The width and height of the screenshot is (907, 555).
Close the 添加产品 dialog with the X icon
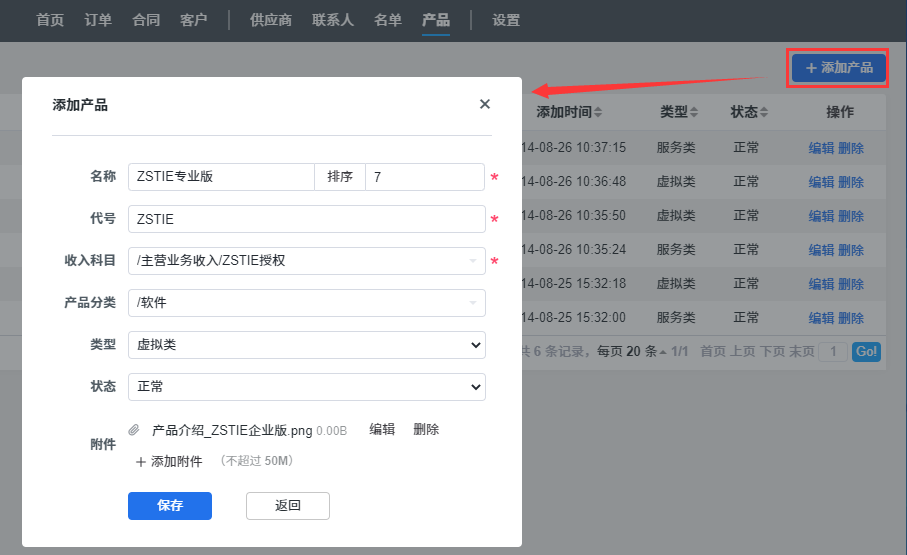tap(485, 104)
